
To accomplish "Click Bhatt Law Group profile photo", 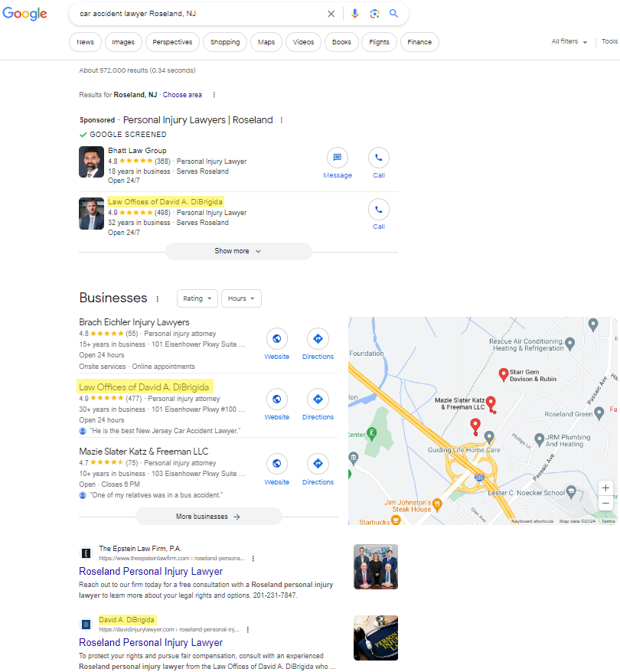I will pos(91,162).
